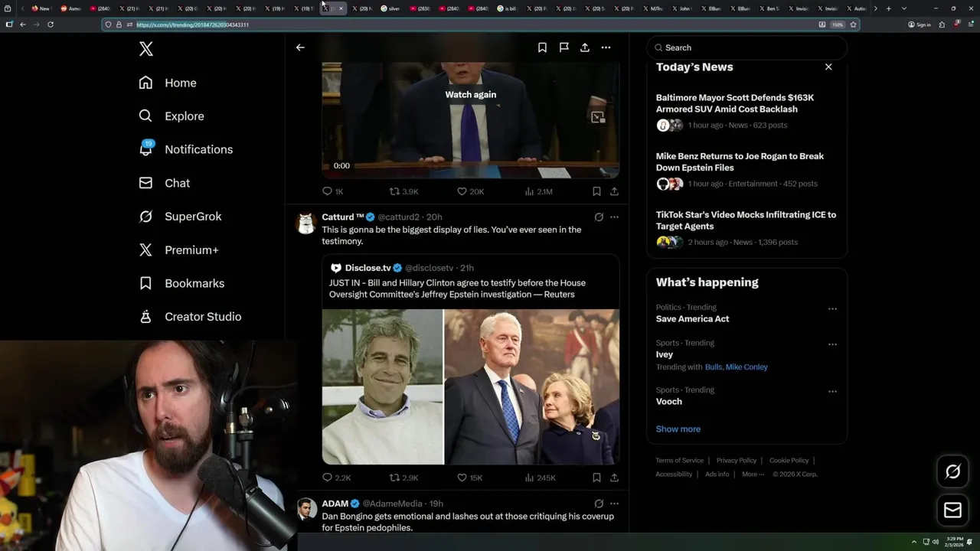
Task: Open the floating Grok button
Action: [953, 472]
